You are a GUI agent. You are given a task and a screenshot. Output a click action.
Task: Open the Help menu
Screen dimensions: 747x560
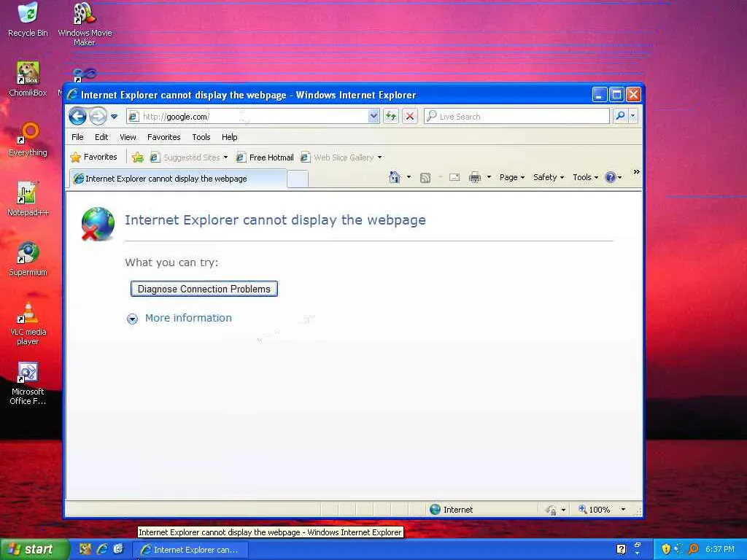tap(229, 137)
